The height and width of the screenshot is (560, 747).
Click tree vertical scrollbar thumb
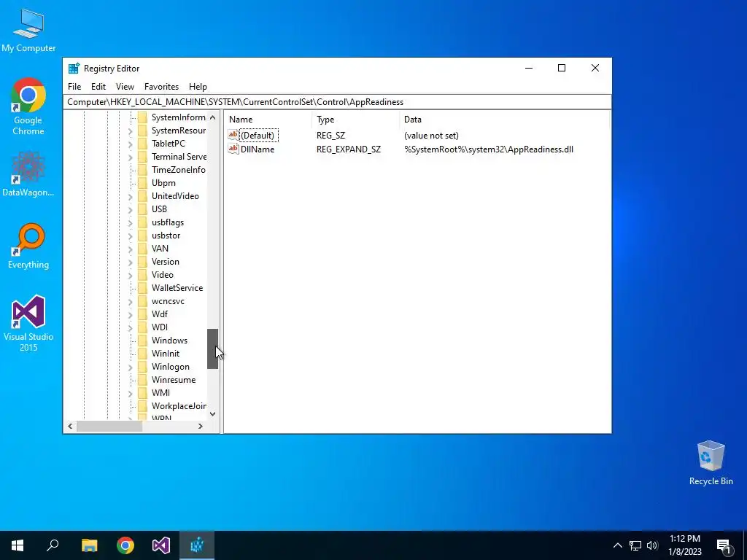(212, 349)
